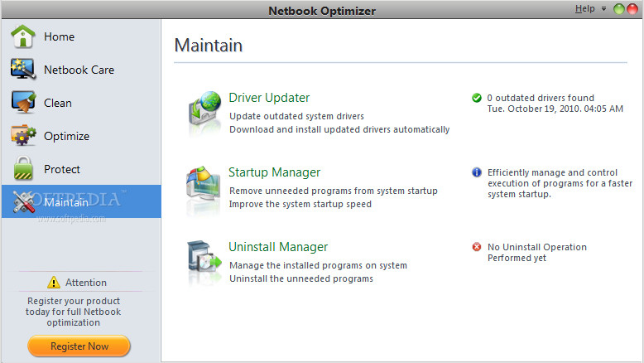
Task: Click the yellow Attention warning icon
Action: (x=54, y=282)
